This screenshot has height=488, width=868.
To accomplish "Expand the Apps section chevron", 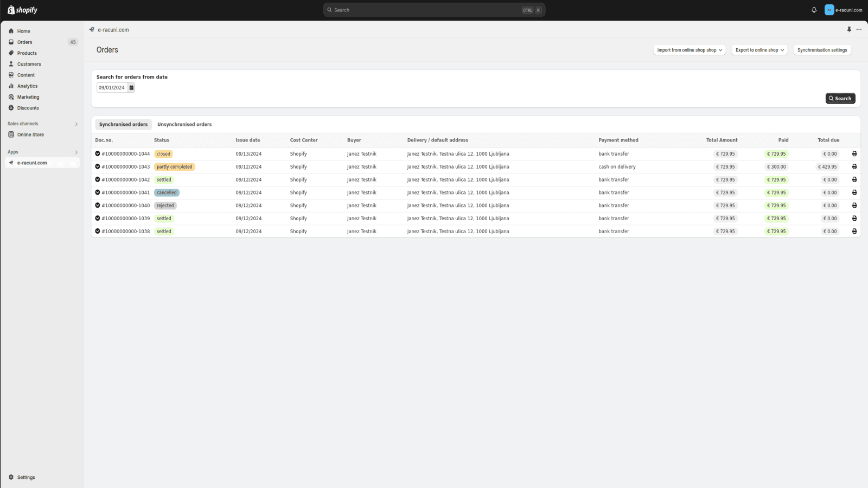I will click(x=75, y=152).
